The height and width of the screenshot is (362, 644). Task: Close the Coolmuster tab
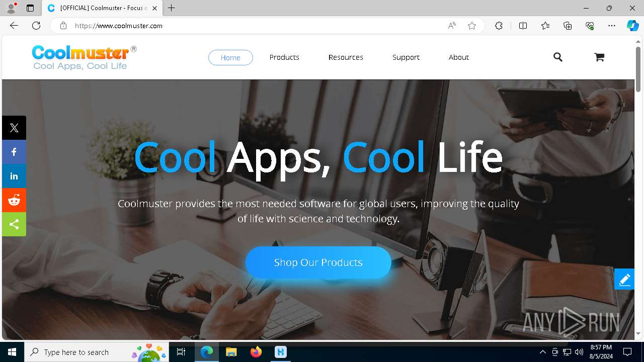[154, 8]
